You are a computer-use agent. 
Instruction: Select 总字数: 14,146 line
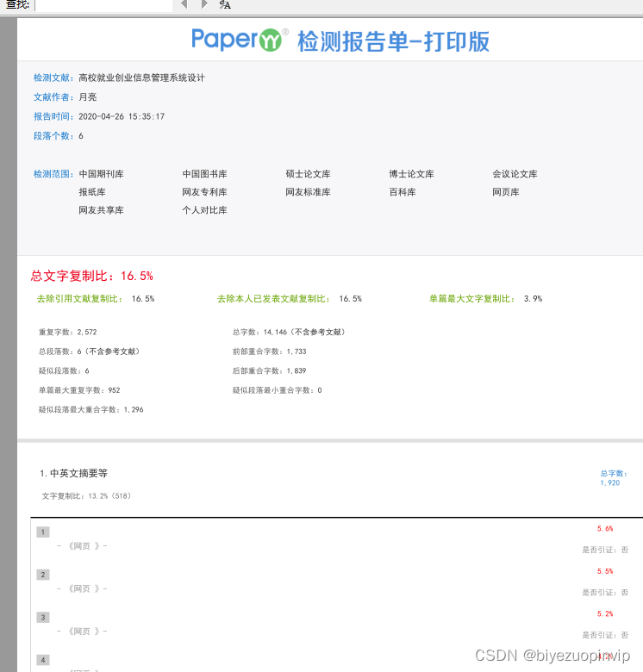tap(289, 333)
